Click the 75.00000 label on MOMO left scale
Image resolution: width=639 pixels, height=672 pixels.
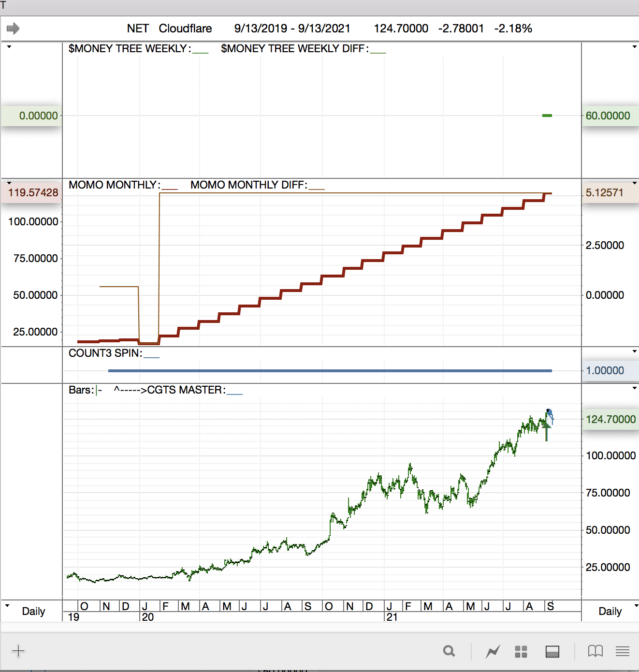click(x=36, y=258)
